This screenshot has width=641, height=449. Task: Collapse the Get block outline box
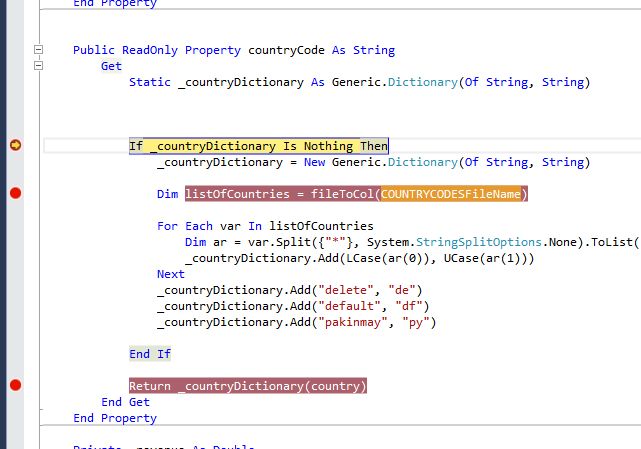tap(38, 65)
